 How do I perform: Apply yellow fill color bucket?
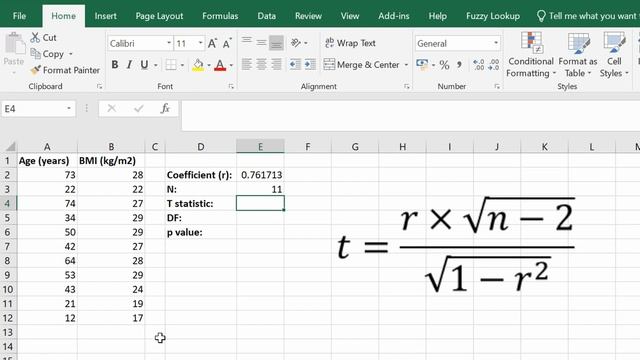pos(198,64)
